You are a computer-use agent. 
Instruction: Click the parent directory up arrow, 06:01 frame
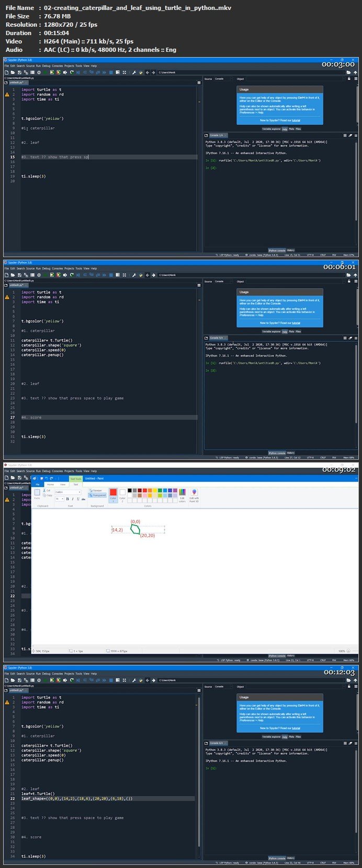click(355, 275)
